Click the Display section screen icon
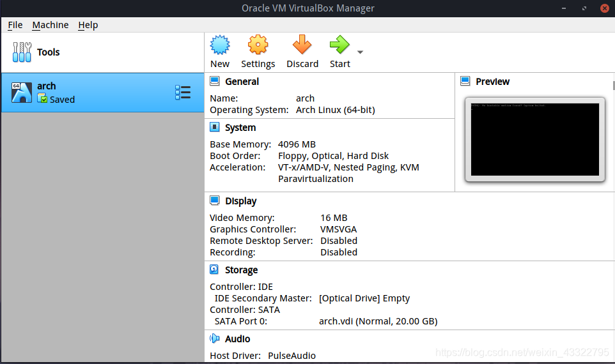 point(215,201)
